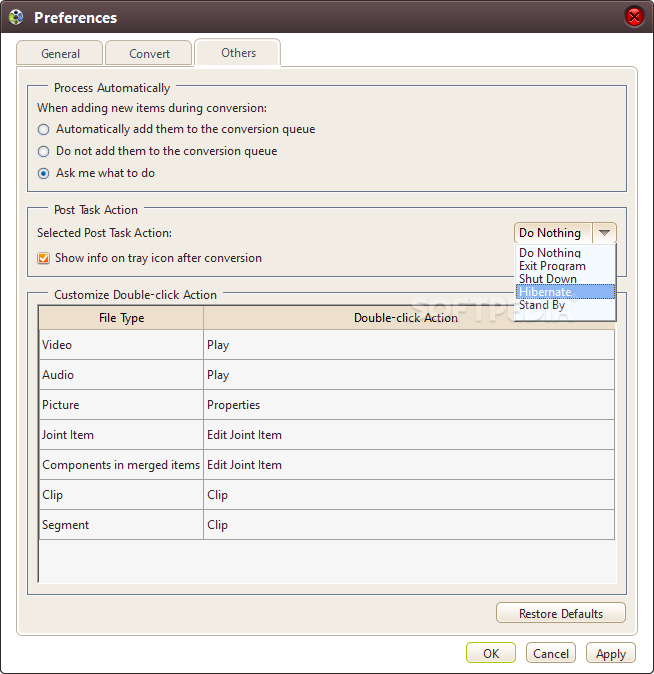654x674 pixels.
Task: Confirm settings with the OK button
Action: (x=491, y=653)
